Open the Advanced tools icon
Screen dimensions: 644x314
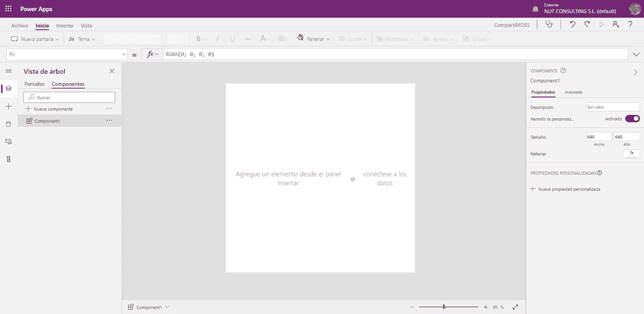(9, 160)
